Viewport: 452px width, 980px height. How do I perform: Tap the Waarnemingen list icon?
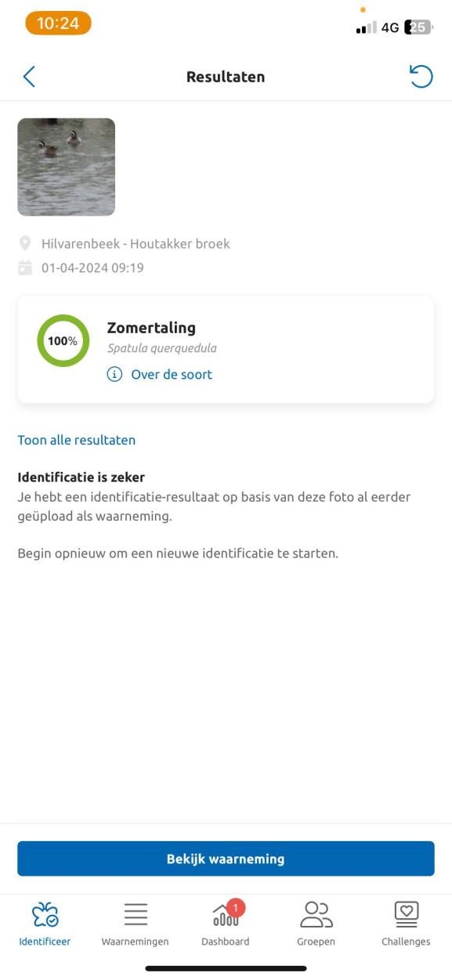click(136, 914)
